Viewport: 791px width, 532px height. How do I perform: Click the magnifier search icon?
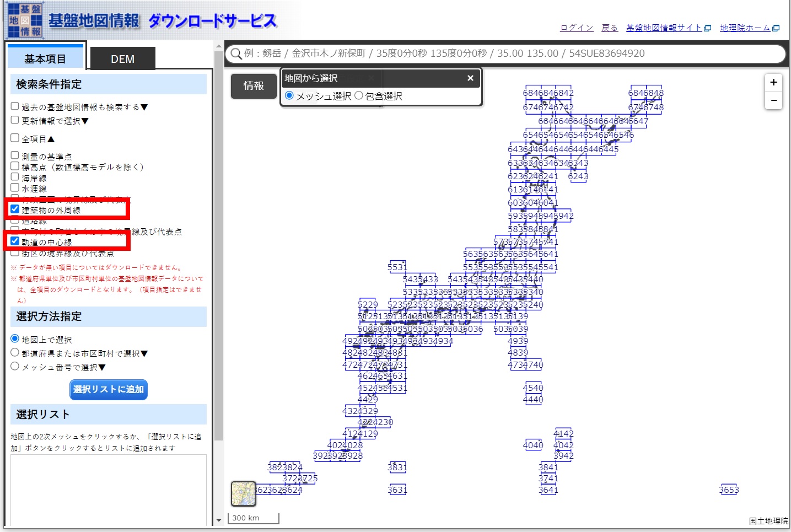pos(236,53)
